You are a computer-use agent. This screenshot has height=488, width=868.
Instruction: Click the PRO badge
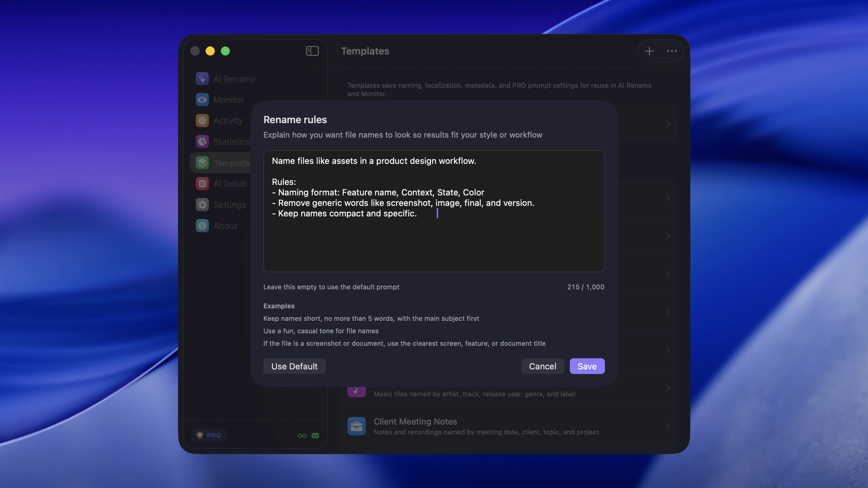pyautogui.click(x=209, y=435)
